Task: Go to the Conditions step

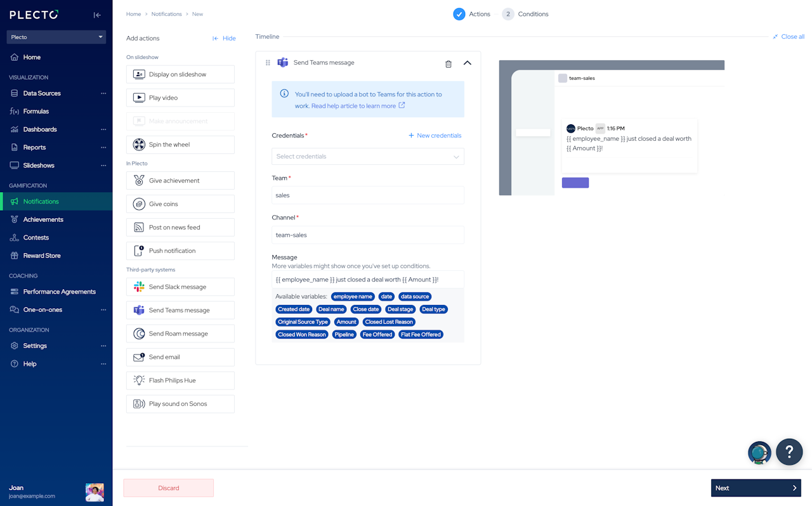Action: point(525,14)
